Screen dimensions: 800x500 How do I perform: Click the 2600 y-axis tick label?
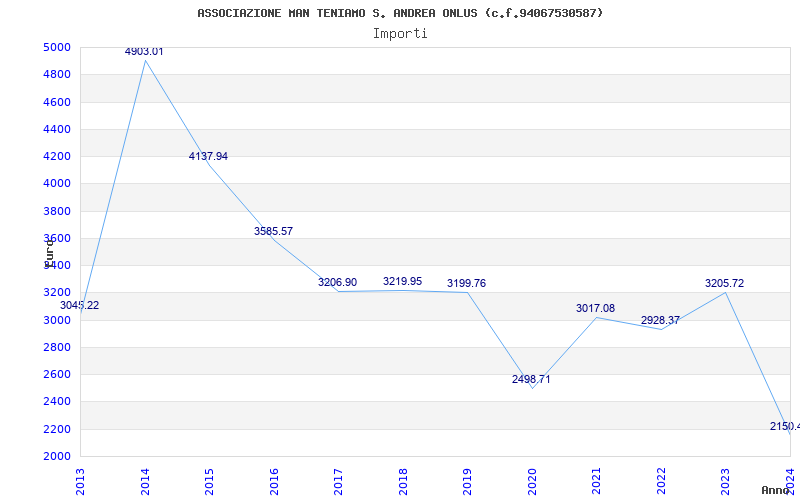coord(57,374)
